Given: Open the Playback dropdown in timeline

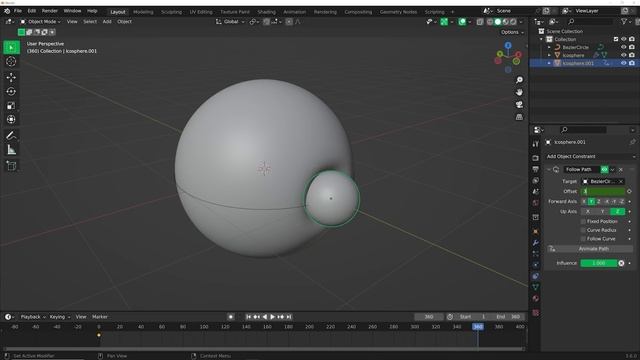Looking at the screenshot, I should [x=33, y=317].
